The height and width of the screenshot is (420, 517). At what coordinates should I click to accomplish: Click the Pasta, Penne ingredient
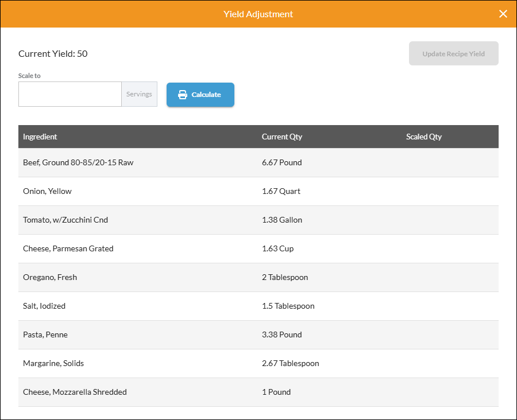44,335
